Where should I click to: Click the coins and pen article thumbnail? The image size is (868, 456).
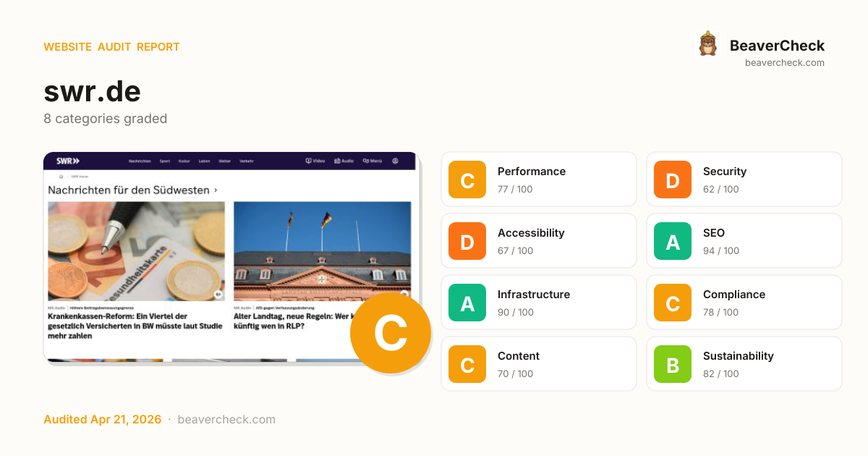pos(136,250)
